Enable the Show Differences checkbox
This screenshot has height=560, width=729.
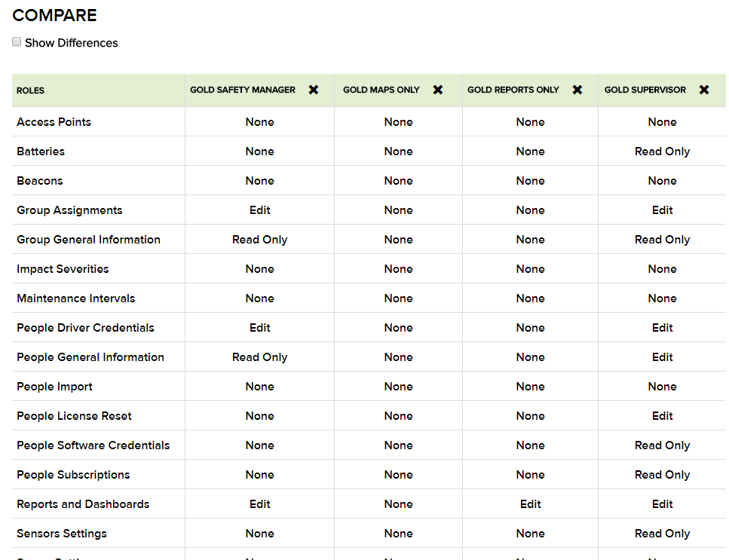(17, 42)
